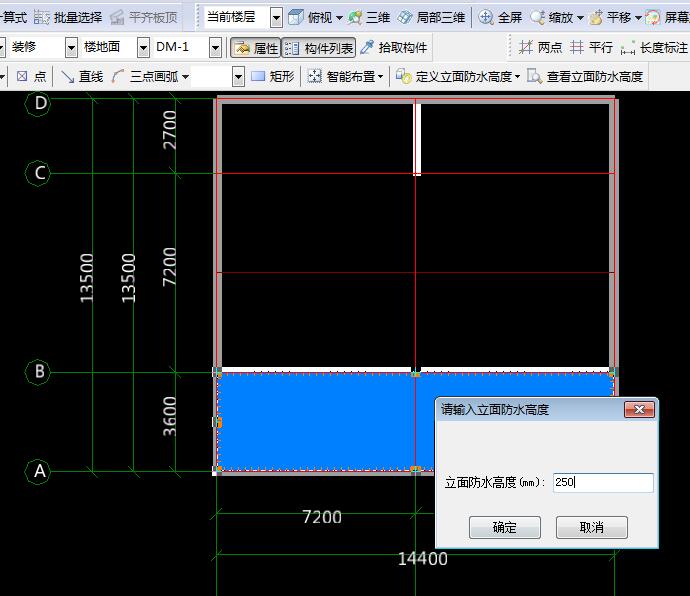Viewport: 690px width, 596px height.
Task: Click the 拾取构件 pick component eyedropper
Action: pyautogui.click(x=394, y=48)
